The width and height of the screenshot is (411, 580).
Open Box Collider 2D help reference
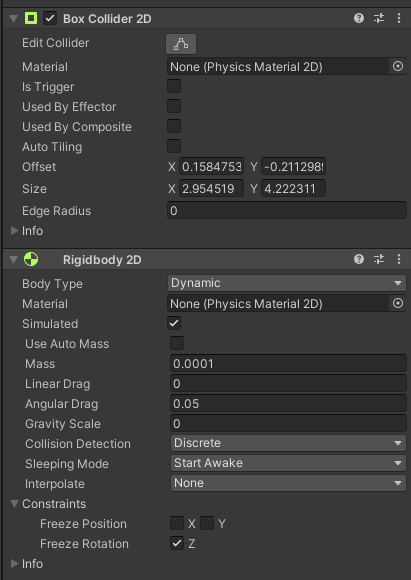[x=358, y=18]
